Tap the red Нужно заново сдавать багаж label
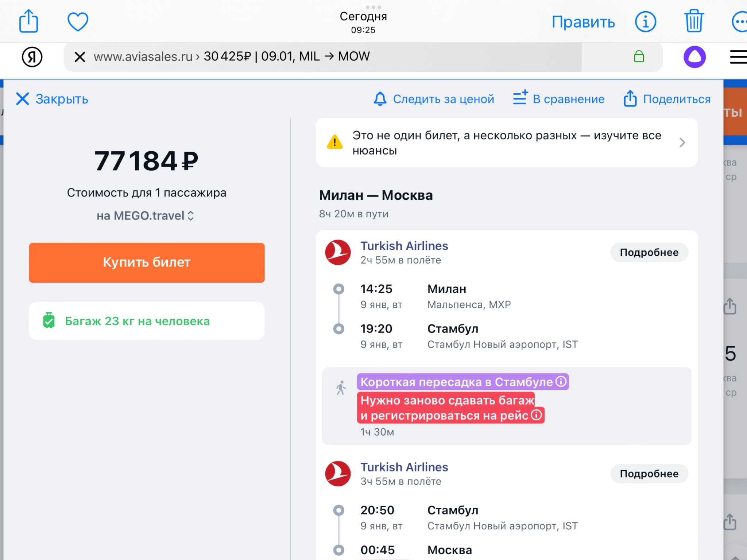 450,408
